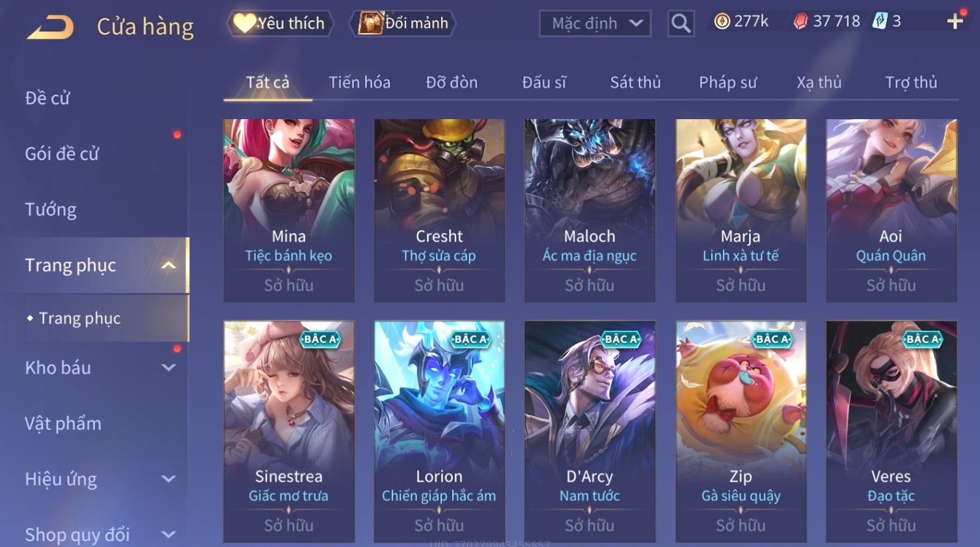Open the Mặc định sort dropdown

pyautogui.click(x=595, y=23)
